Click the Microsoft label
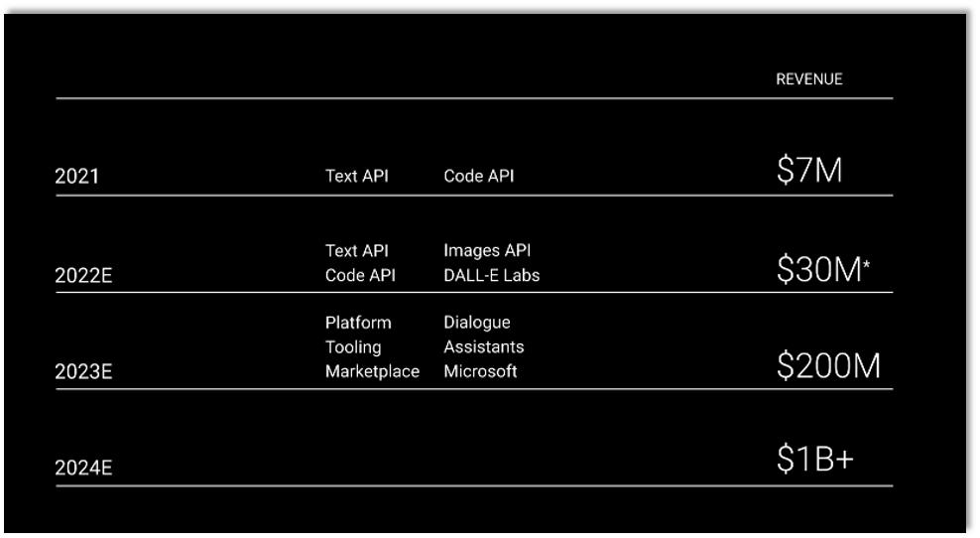 (x=480, y=372)
